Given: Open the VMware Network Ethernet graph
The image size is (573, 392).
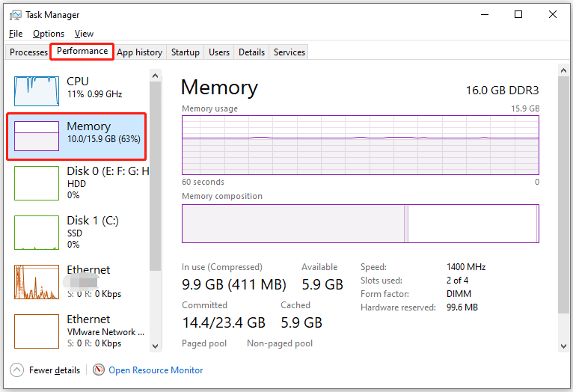Looking at the screenshot, I should [x=37, y=331].
